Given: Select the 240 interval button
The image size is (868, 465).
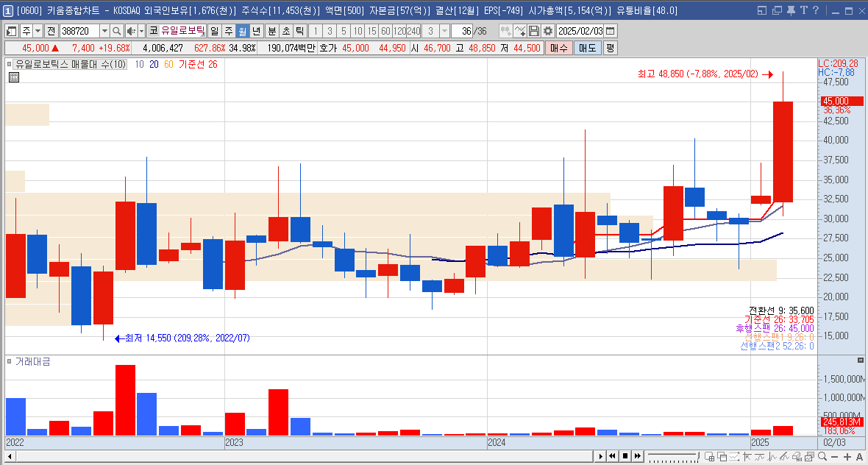Looking at the screenshot, I should coord(413,31).
